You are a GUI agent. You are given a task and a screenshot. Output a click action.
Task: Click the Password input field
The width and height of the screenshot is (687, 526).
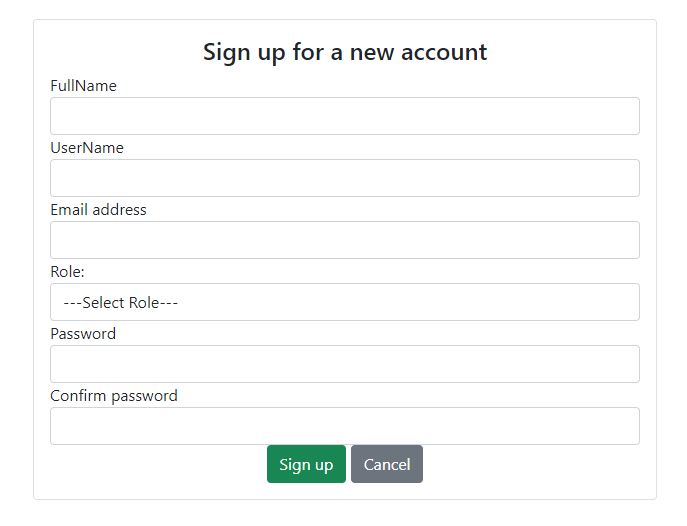344,364
